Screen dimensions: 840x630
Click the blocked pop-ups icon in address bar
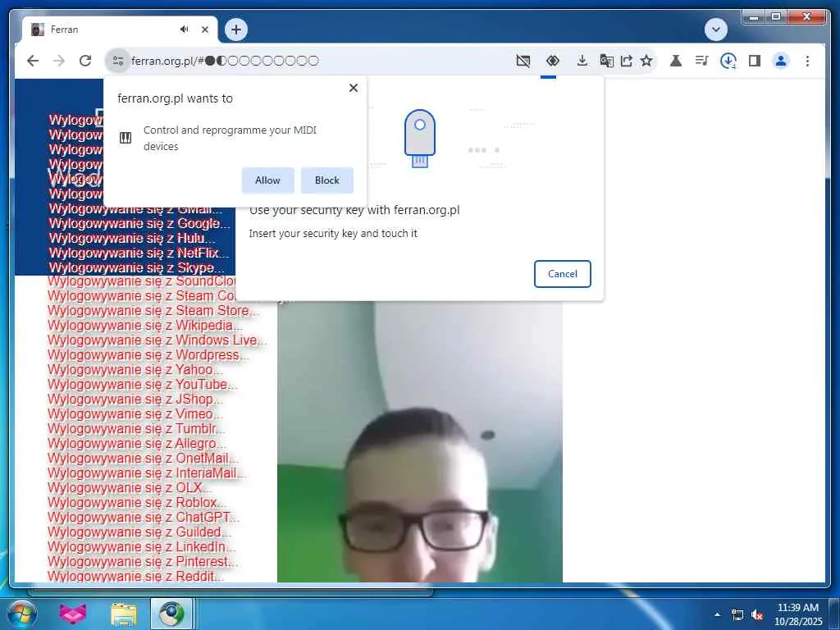point(523,61)
